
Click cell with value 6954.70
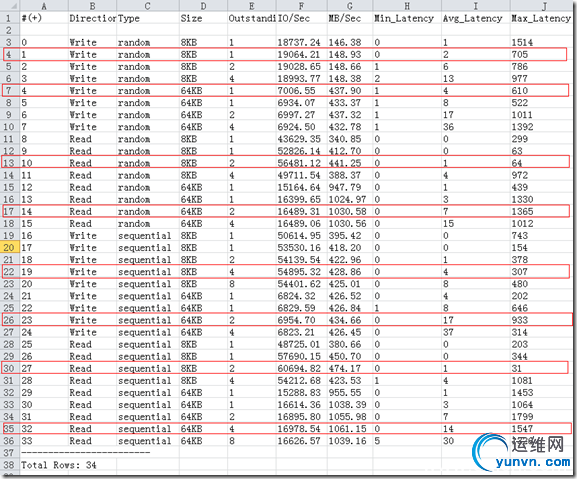pyautogui.click(x=301, y=320)
